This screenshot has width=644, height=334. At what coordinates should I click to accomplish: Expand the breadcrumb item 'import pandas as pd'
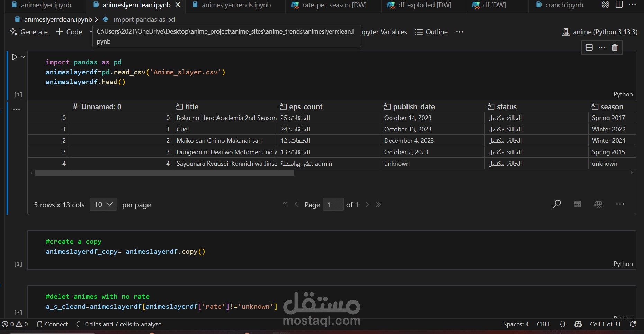[144, 19]
